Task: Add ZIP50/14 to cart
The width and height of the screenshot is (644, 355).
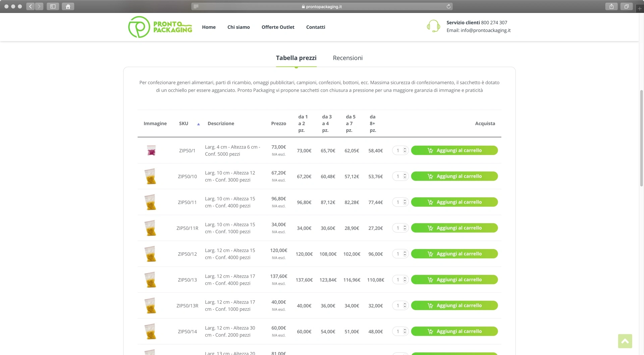Action: click(454, 331)
